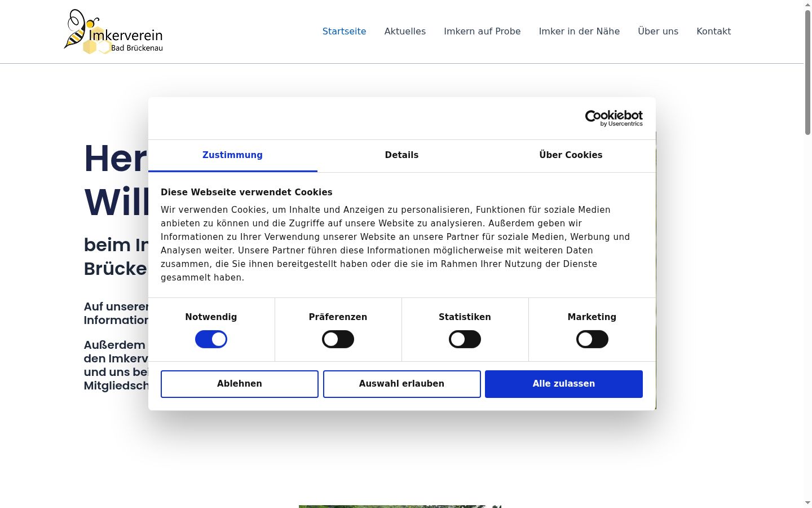812x508 pixels.
Task: Switch to the Details tab
Action: coord(401,155)
